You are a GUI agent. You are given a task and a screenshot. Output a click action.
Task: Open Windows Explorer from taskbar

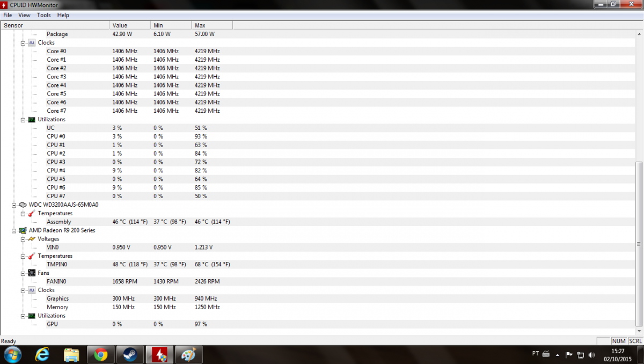[71, 355]
